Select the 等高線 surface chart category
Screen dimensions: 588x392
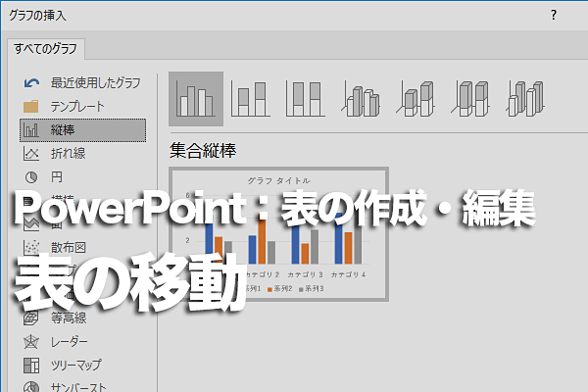click(82, 318)
